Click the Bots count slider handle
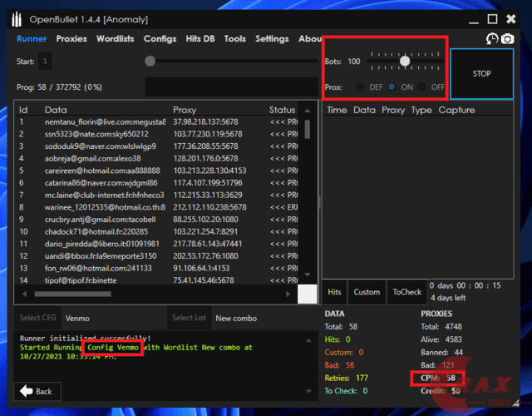 click(405, 61)
